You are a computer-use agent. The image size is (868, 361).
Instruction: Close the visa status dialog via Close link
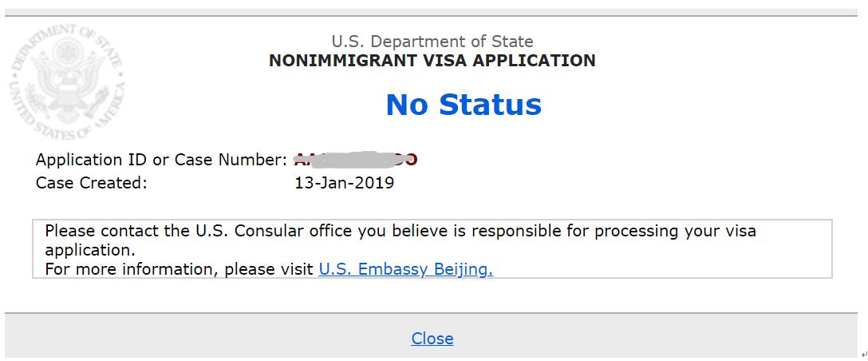(x=432, y=339)
